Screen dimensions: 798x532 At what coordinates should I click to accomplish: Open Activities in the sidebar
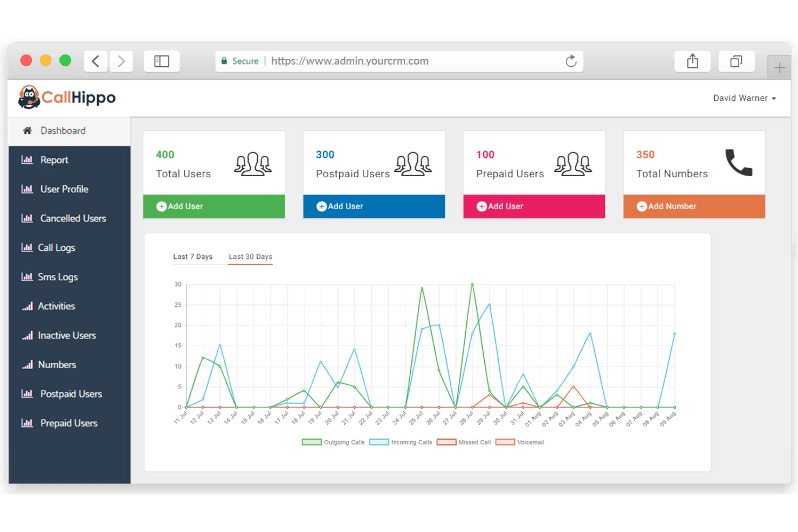pyautogui.click(x=70, y=306)
